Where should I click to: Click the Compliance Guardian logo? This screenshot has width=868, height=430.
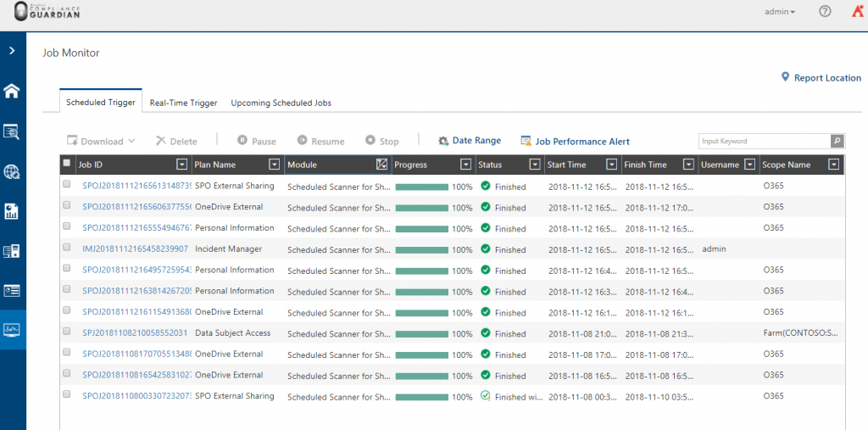[x=47, y=12]
